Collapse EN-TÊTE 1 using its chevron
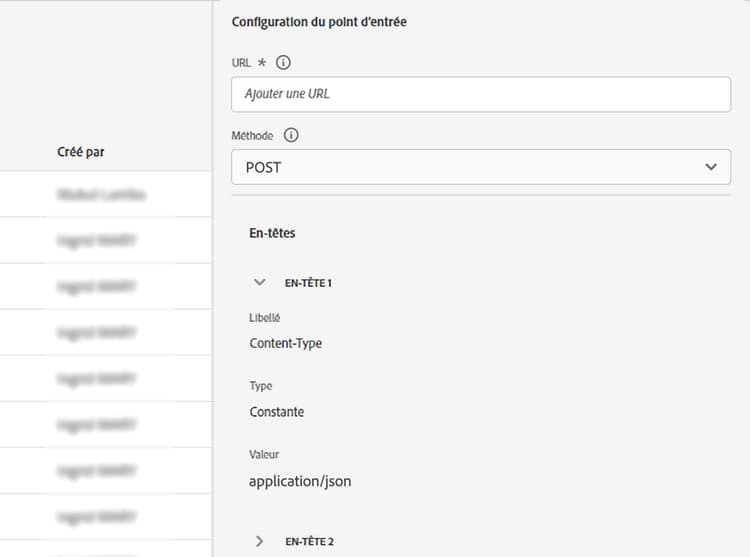750x557 pixels. [260, 283]
